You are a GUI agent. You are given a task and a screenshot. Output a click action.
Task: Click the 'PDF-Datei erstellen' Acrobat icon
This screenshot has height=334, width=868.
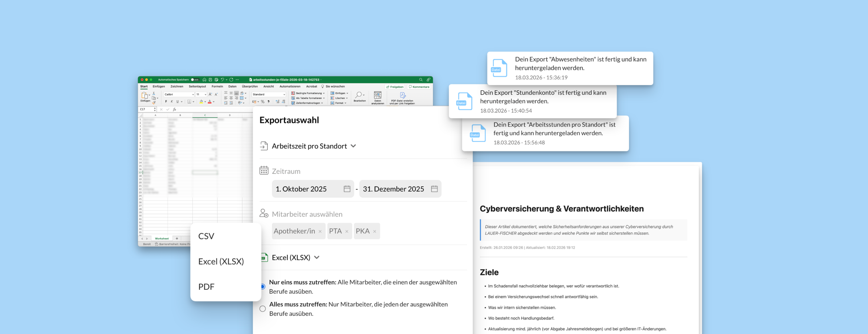[x=402, y=96]
